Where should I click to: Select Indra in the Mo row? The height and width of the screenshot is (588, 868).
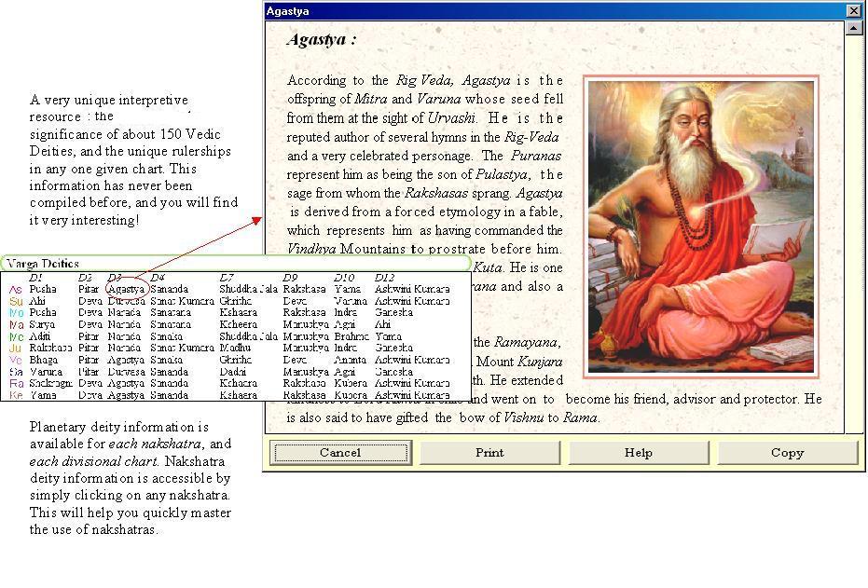[x=346, y=312]
